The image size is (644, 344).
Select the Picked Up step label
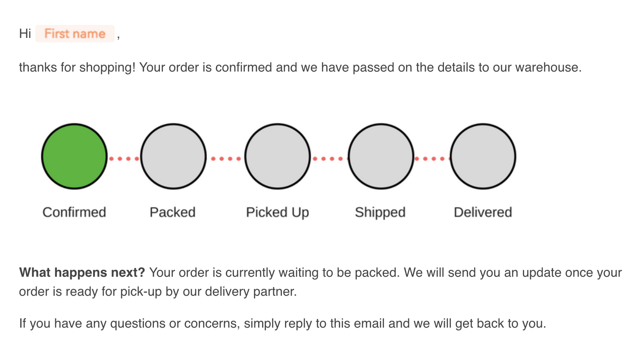(x=278, y=212)
